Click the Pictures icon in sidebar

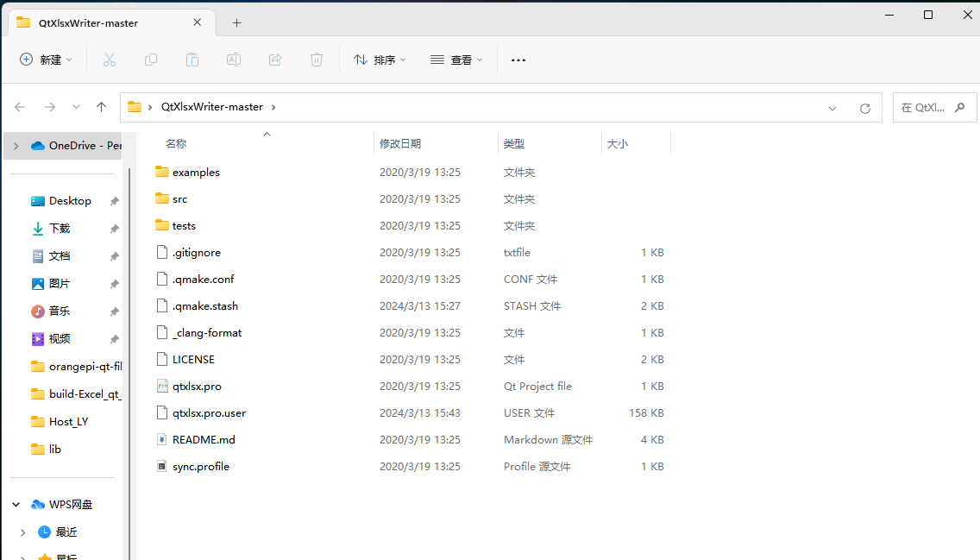[37, 283]
